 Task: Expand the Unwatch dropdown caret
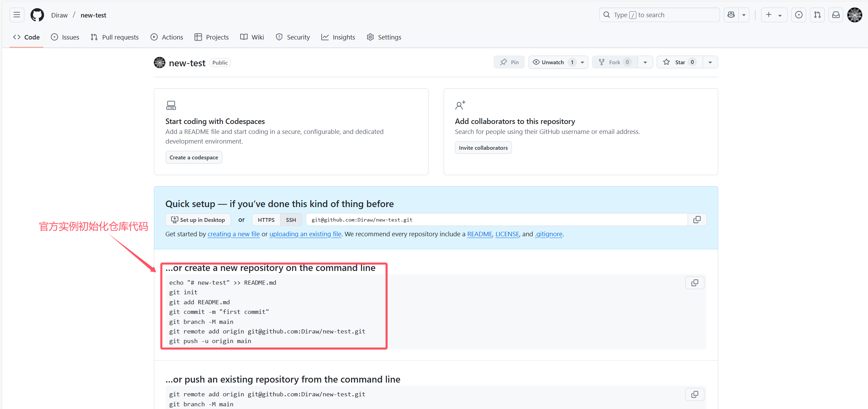pyautogui.click(x=582, y=62)
